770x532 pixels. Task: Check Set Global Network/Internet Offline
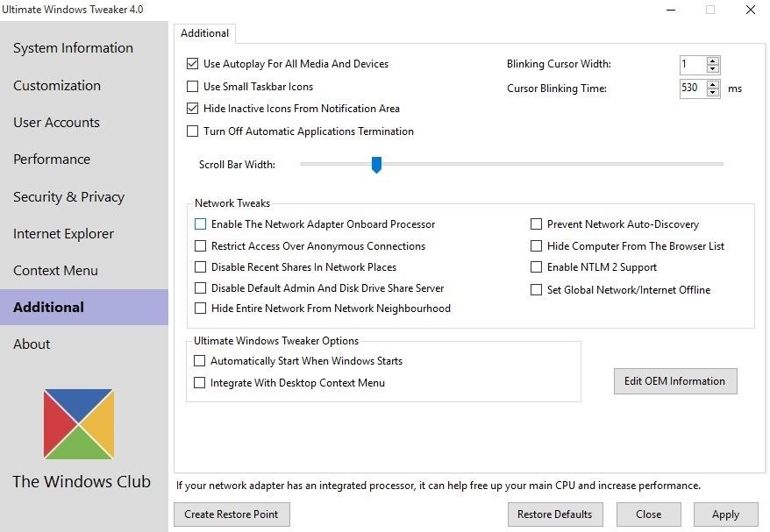coord(536,290)
